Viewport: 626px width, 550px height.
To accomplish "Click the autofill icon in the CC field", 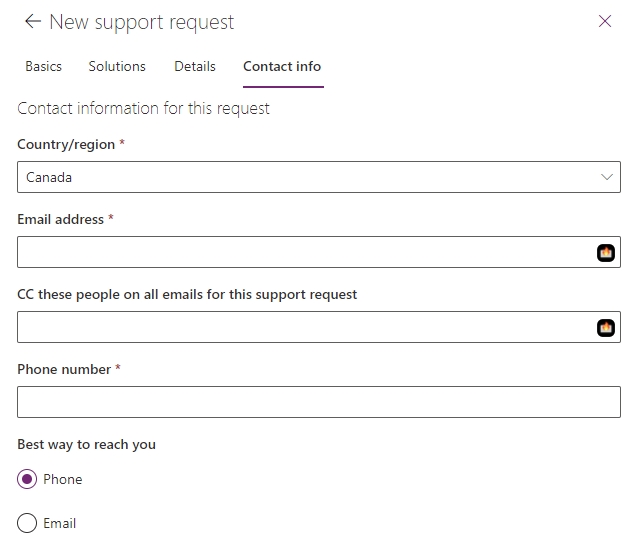I will coord(605,328).
